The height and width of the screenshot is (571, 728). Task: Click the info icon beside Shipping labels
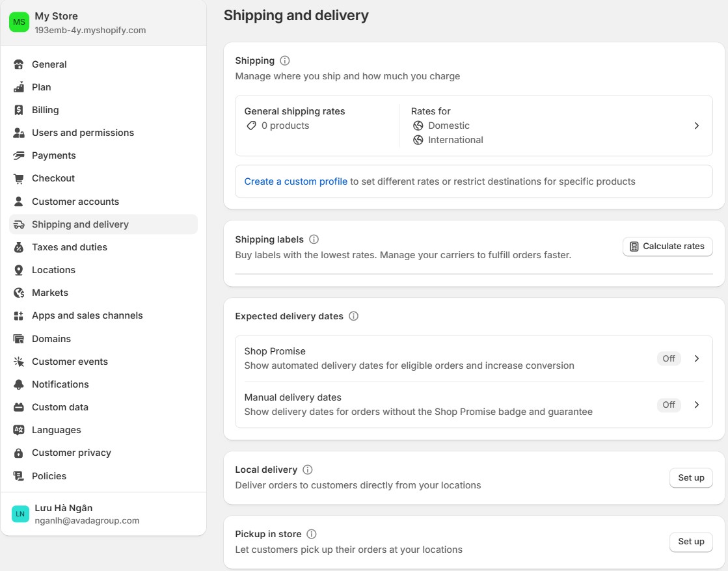tap(314, 239)
